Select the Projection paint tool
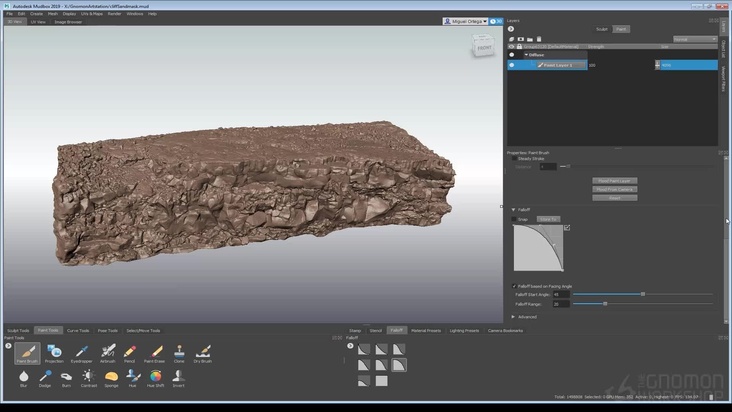 coord(55,352)
